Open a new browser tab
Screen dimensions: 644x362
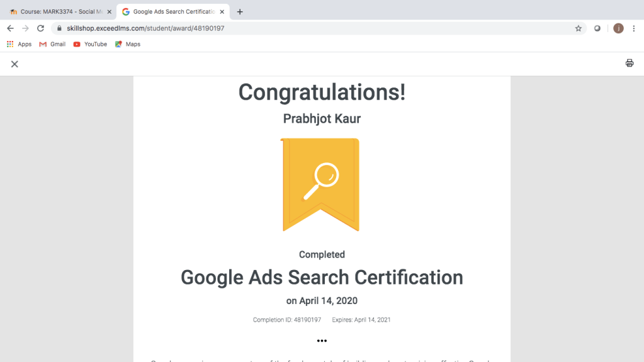tap(240, 12)
